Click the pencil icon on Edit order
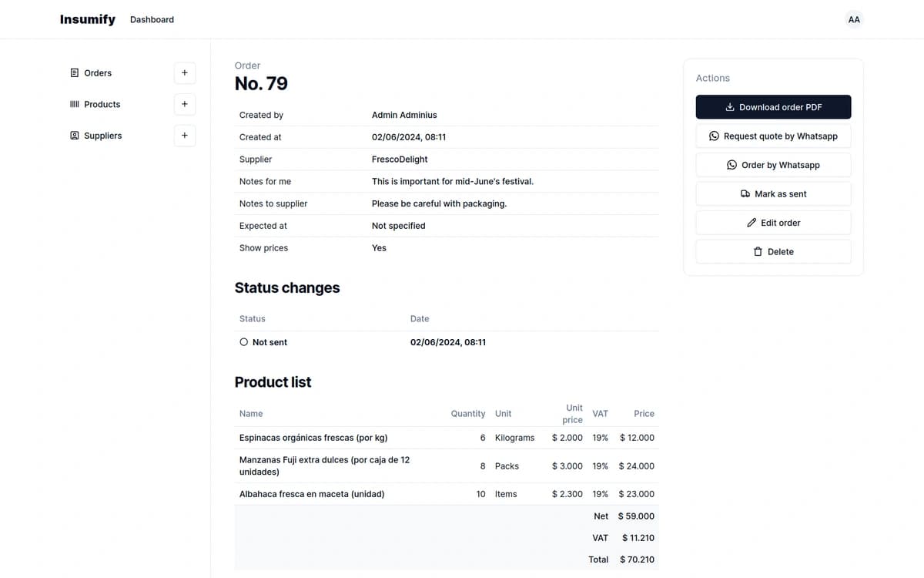Viewport: 924px width, 578px height. pyautogui.click(x=752, y=223)
